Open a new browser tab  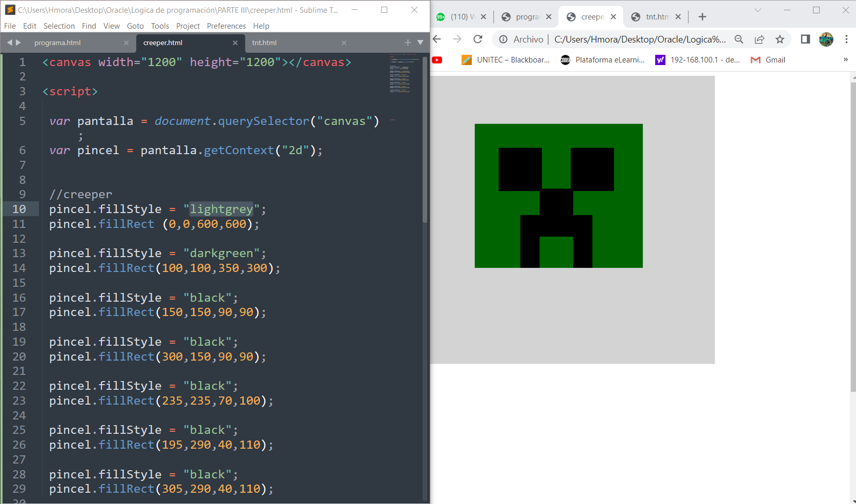point(702,17)
